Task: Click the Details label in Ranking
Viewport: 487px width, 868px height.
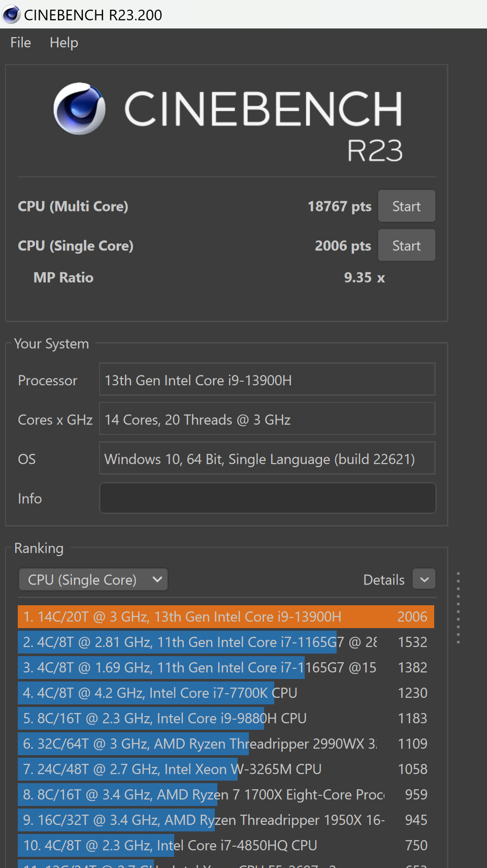Action: 384,580
